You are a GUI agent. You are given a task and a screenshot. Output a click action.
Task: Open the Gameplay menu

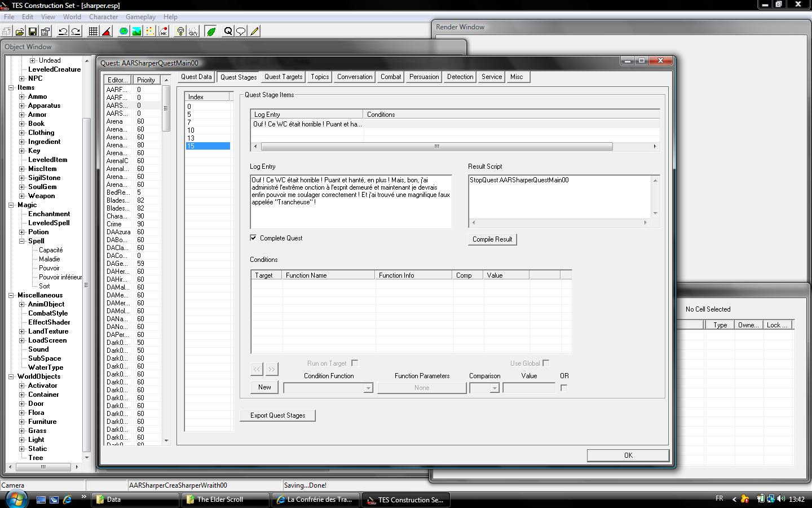[140, 17]
